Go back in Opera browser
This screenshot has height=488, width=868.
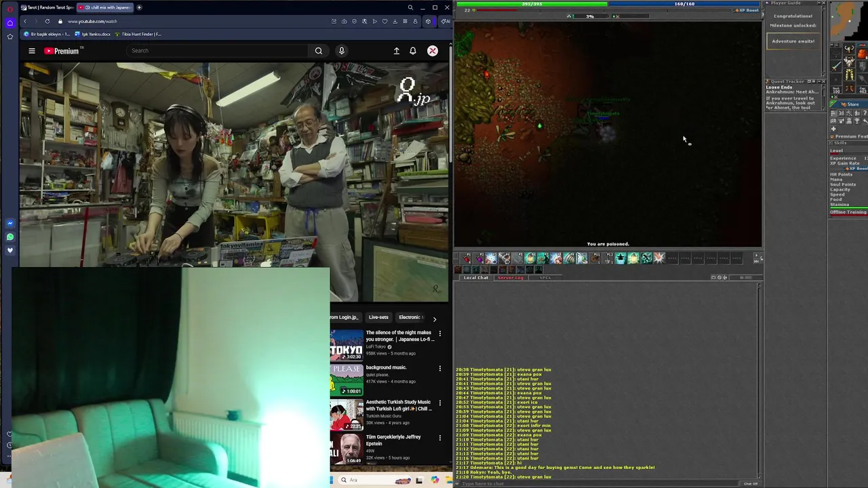point(25,21)
